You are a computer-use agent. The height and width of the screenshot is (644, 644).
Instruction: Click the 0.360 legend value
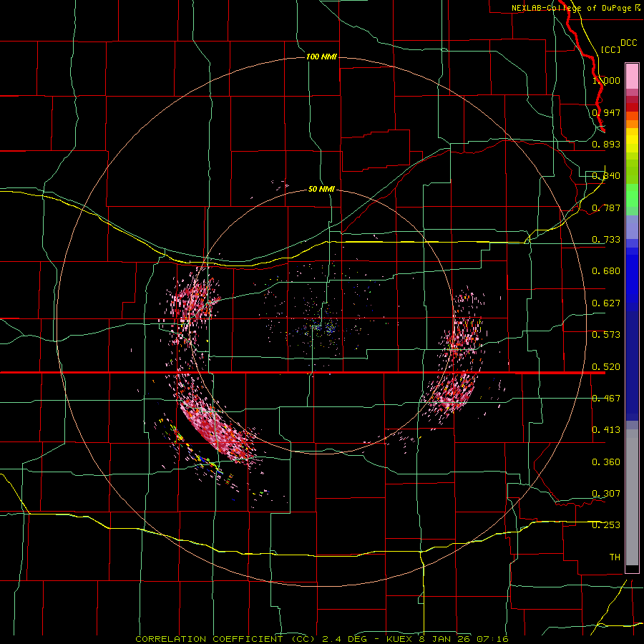[606, 462]
